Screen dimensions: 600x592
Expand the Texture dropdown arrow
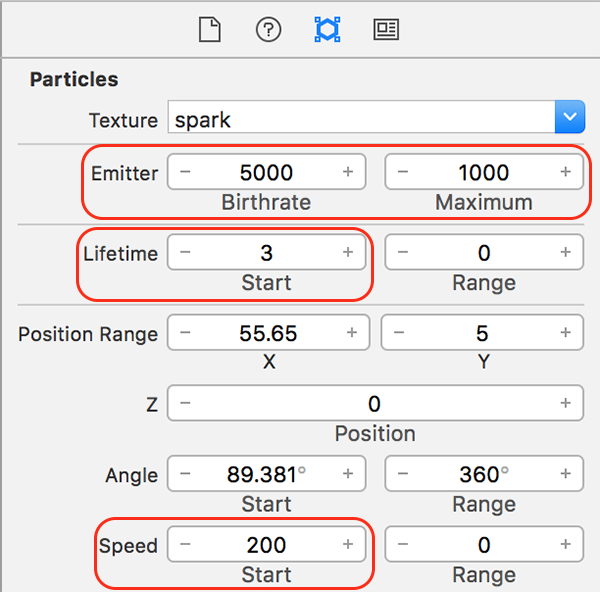point(570,117)
